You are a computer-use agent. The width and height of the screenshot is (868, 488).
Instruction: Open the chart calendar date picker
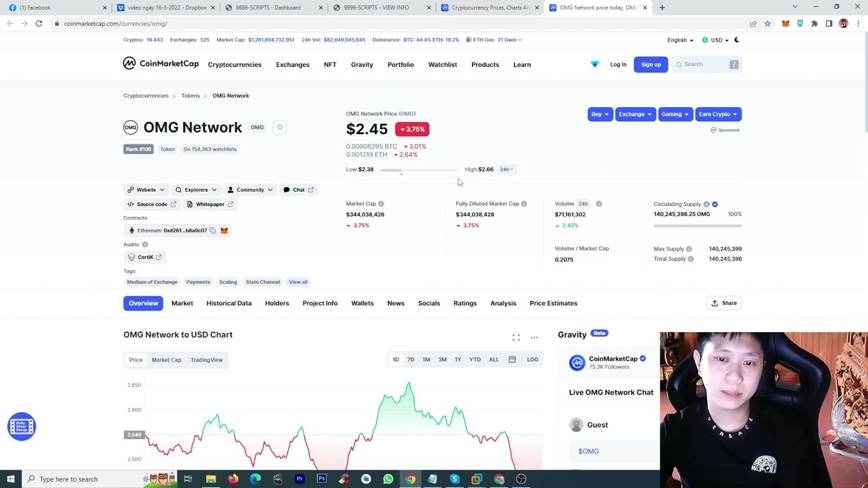point(512,360)
